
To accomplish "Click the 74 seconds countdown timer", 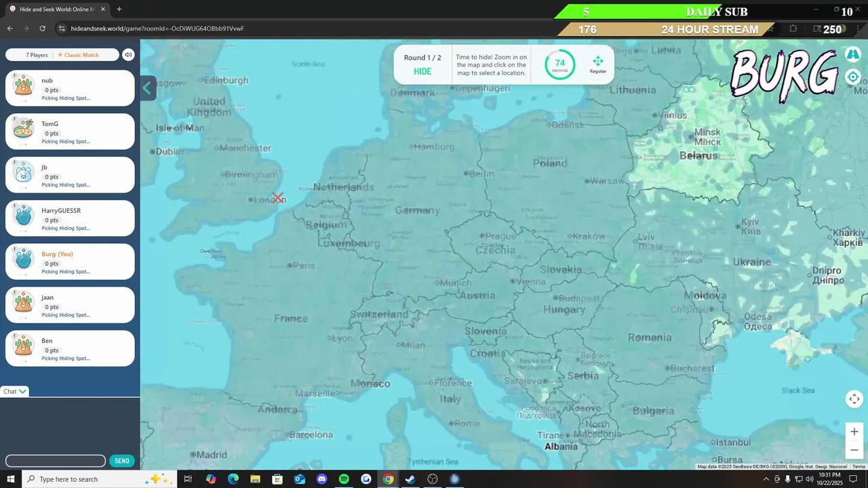I will (560, 64).
